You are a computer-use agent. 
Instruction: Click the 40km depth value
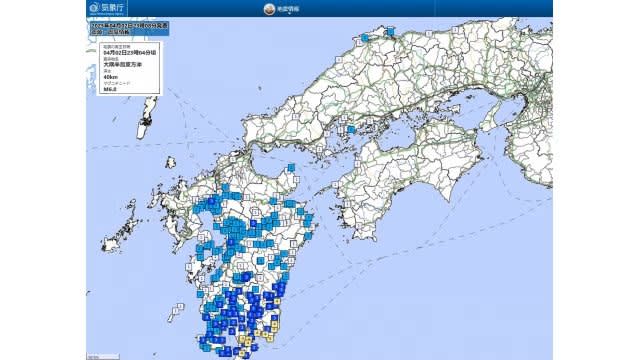(x=111, y=77)
